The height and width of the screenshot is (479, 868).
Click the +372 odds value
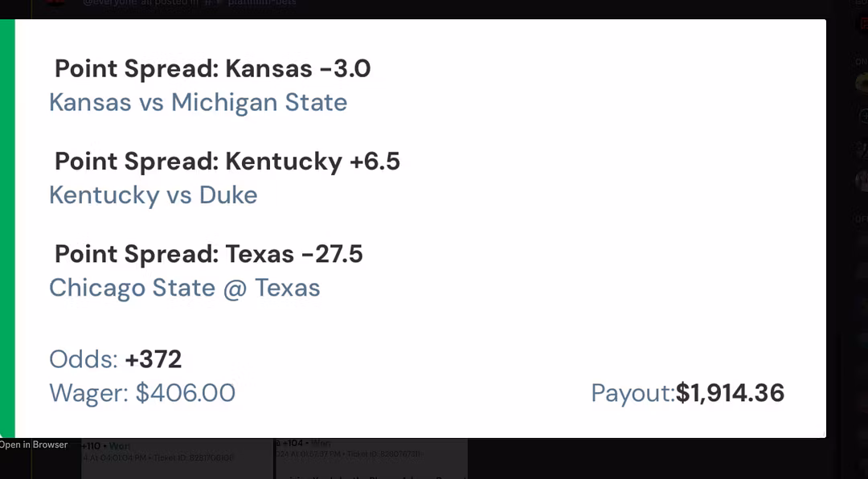coord(153,358)
